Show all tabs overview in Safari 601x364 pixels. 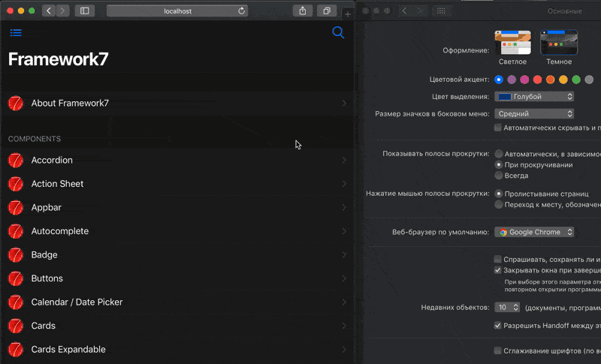(327, 11)
